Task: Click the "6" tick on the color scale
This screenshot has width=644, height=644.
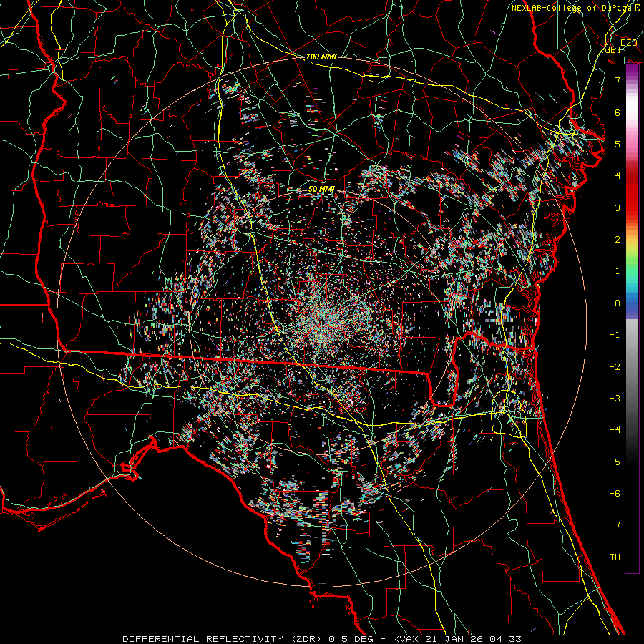Action: pos(618,112)
